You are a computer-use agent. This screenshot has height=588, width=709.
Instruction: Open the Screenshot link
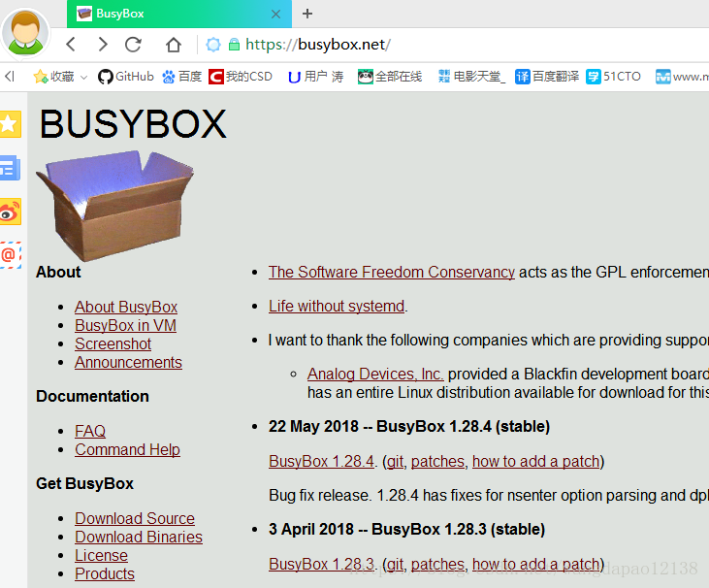point(113,343)
